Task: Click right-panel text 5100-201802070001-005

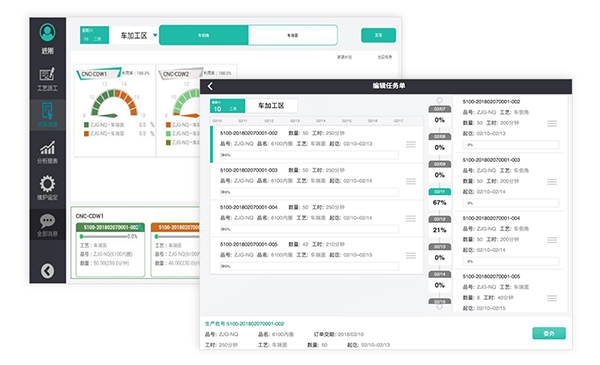Action: click(x=491, y=276)
